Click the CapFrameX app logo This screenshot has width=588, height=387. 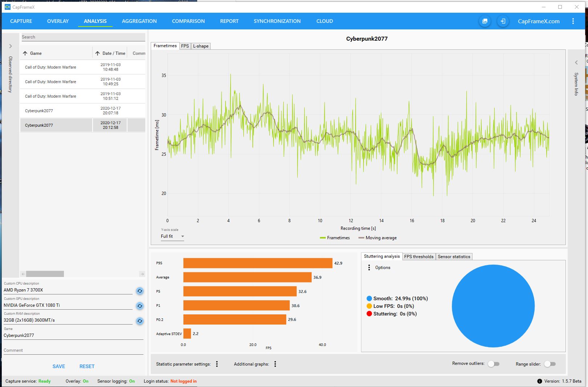[x=7, y=7]
